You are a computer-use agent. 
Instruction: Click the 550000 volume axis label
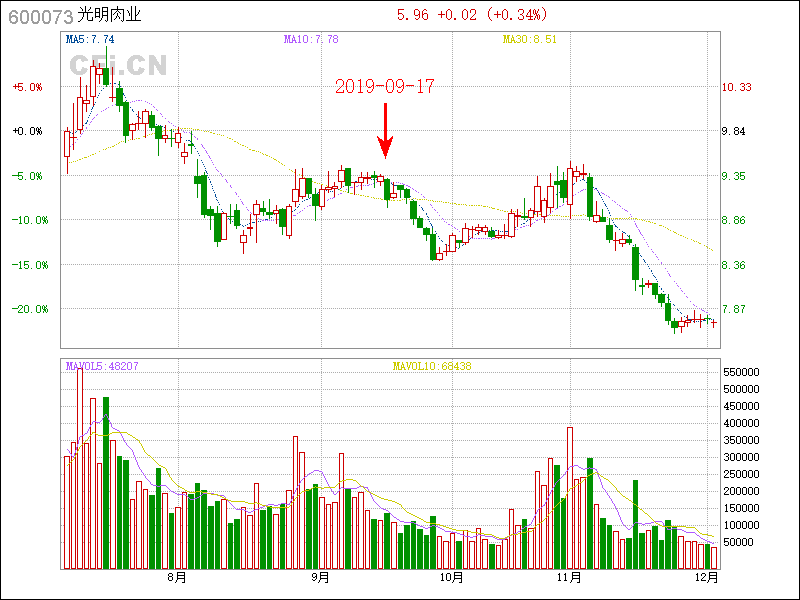point(743,371)
